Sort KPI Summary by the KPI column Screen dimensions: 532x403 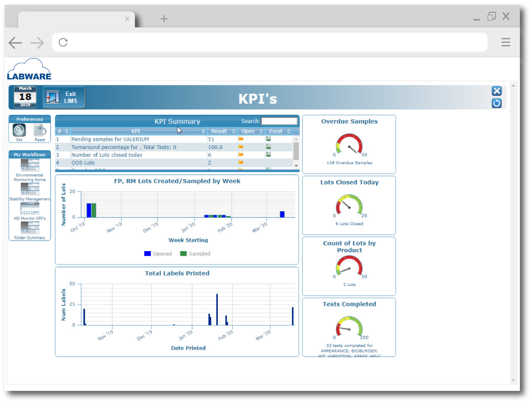point(136,131)
